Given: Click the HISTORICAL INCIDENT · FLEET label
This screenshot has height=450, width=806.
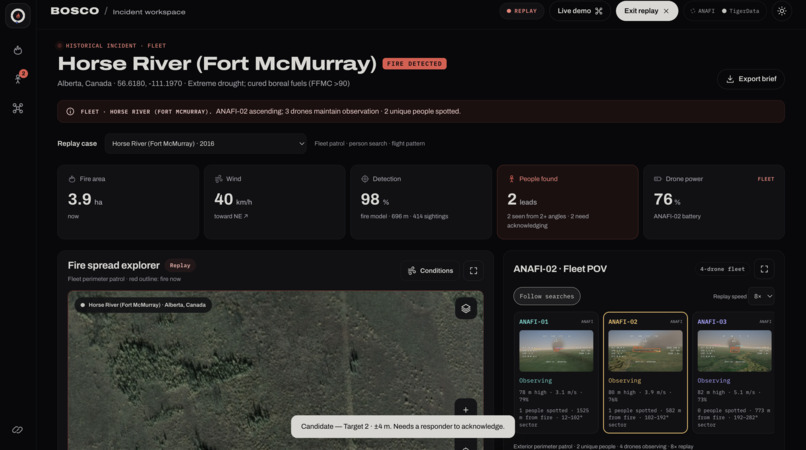Looking at the screenshot, I should tap(116, 46).
